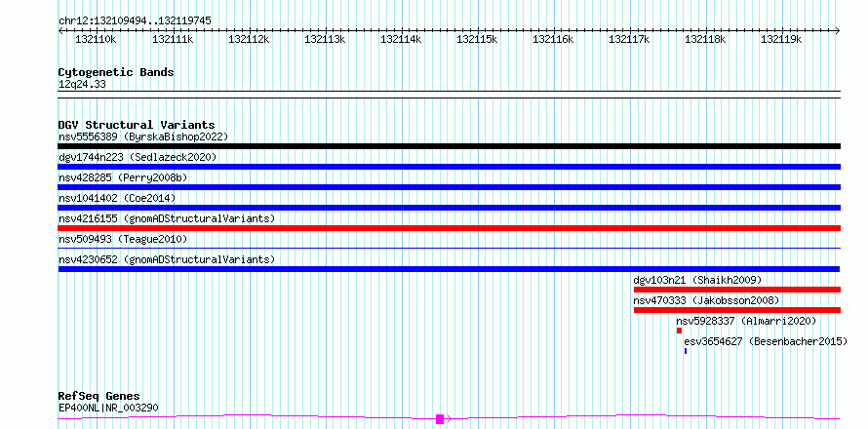Click the RefSeq Genes track title
Image resolution: width=868 pixels, height=429 pixels.
(99, 397)
